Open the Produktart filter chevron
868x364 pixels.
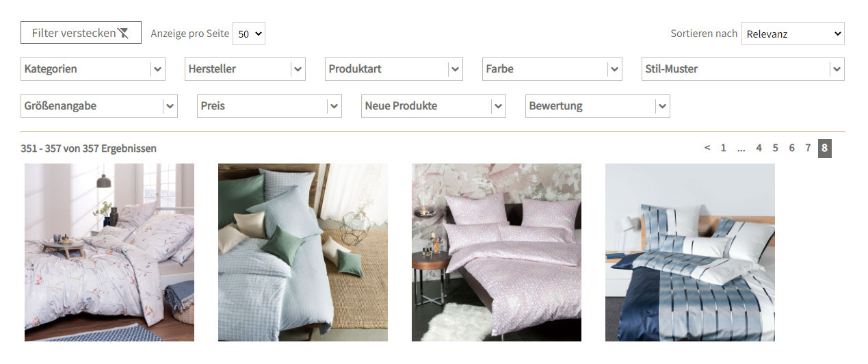click(x=455, y=69)
